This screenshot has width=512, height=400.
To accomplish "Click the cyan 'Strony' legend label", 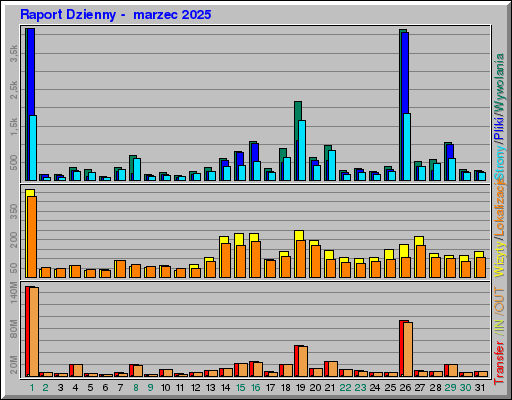I will click(500, 162).
